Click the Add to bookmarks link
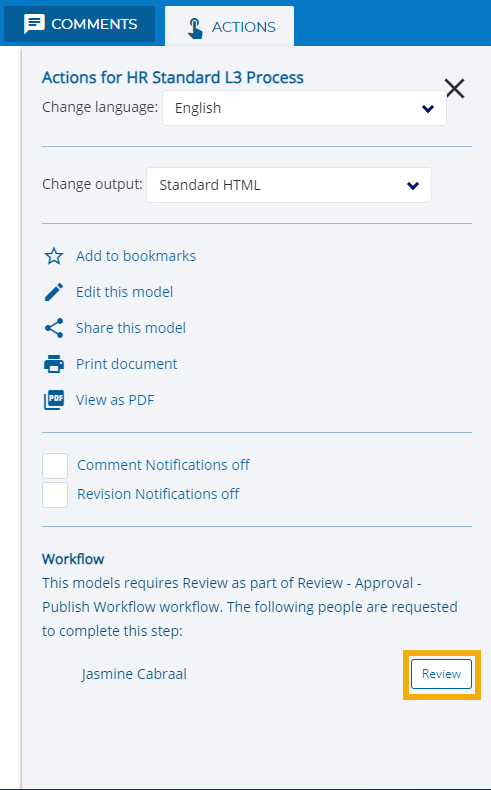The image size is (491, 790). [x=136, y=256]
